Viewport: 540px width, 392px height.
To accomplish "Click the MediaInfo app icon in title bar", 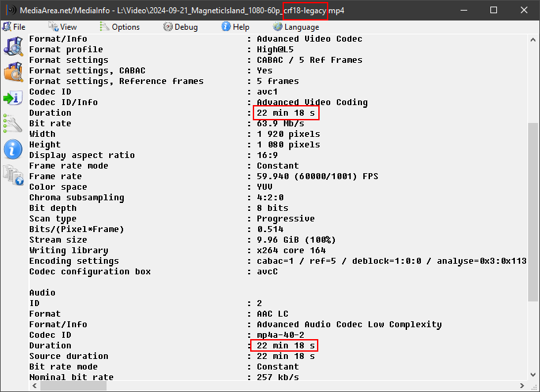I will pyautogui.click(x=11, y=11).
